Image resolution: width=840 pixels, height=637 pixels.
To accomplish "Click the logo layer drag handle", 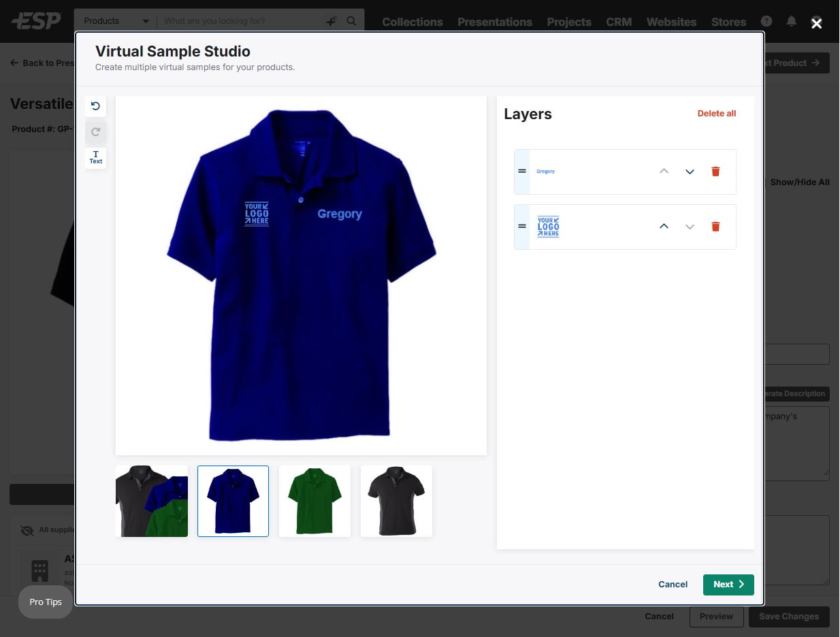I will point(522,227).
